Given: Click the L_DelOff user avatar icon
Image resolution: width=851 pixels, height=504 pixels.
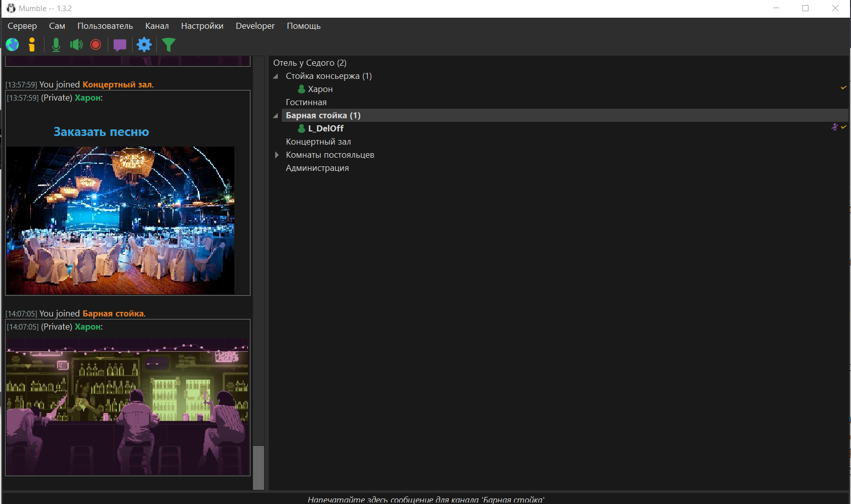Looking at the screenshot, I should point(302,128).
